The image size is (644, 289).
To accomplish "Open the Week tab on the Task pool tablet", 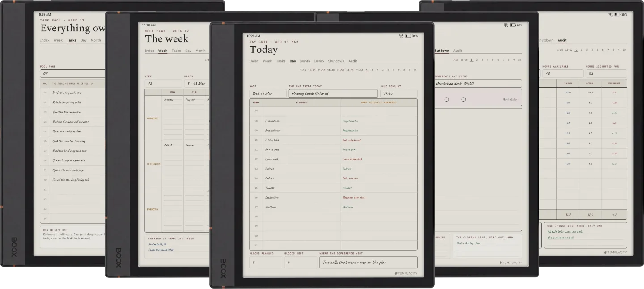I will [58, 40].
